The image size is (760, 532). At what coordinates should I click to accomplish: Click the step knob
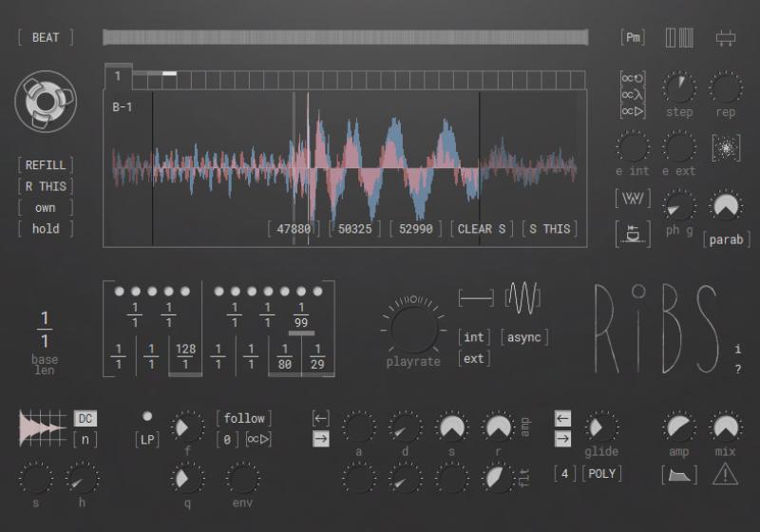(x=679, y=87)
